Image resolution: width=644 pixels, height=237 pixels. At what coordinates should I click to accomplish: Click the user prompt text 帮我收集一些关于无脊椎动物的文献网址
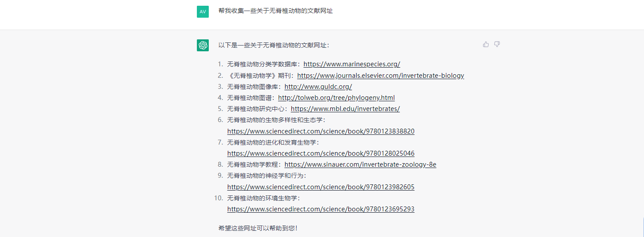coord(275,11)
